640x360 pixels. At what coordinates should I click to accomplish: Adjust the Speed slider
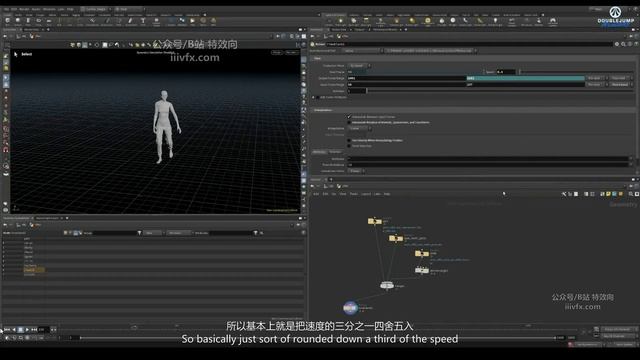575,72
